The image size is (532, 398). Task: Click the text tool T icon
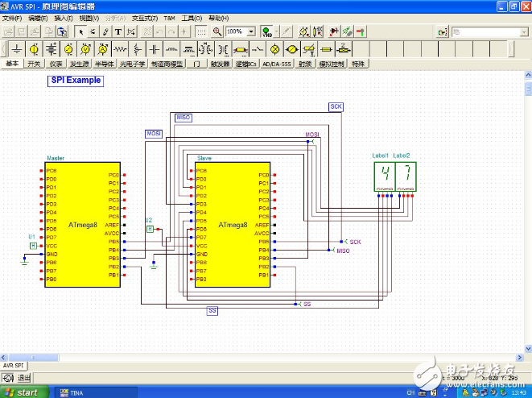coord(118,31)
